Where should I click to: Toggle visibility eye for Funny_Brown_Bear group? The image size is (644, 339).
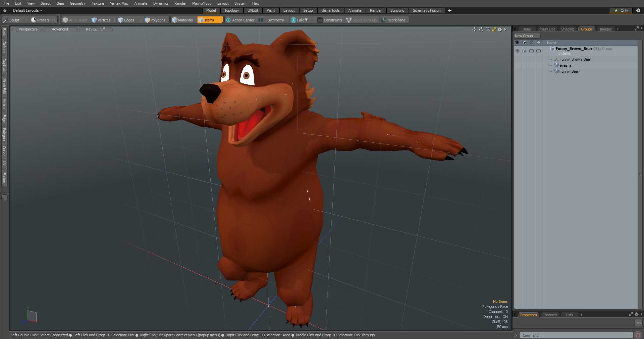tap(517, 51)
